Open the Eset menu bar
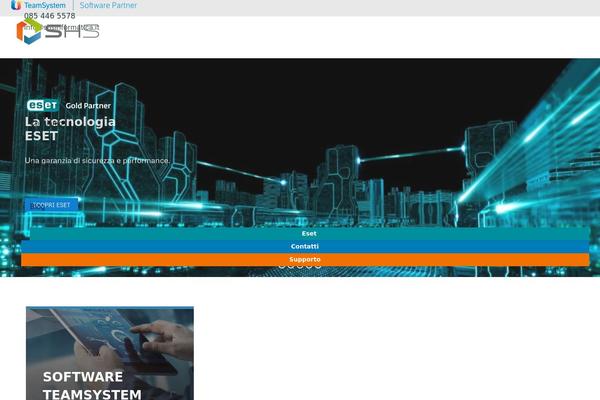Viewport: 600px width, 400px height. [310, 233]
